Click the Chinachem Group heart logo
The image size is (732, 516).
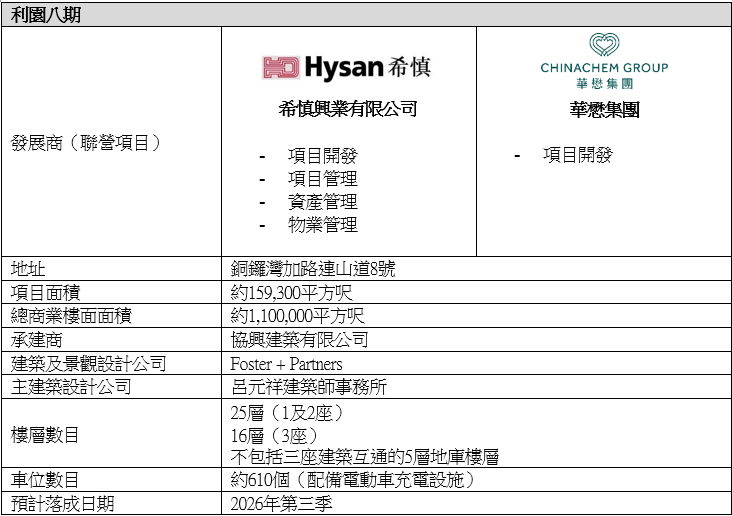(604, 45)
